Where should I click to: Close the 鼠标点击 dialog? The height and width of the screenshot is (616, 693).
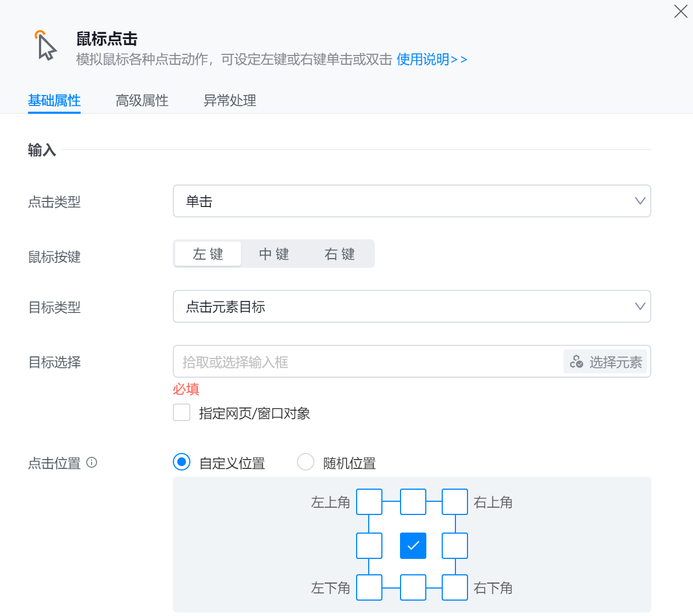[680, 12]
